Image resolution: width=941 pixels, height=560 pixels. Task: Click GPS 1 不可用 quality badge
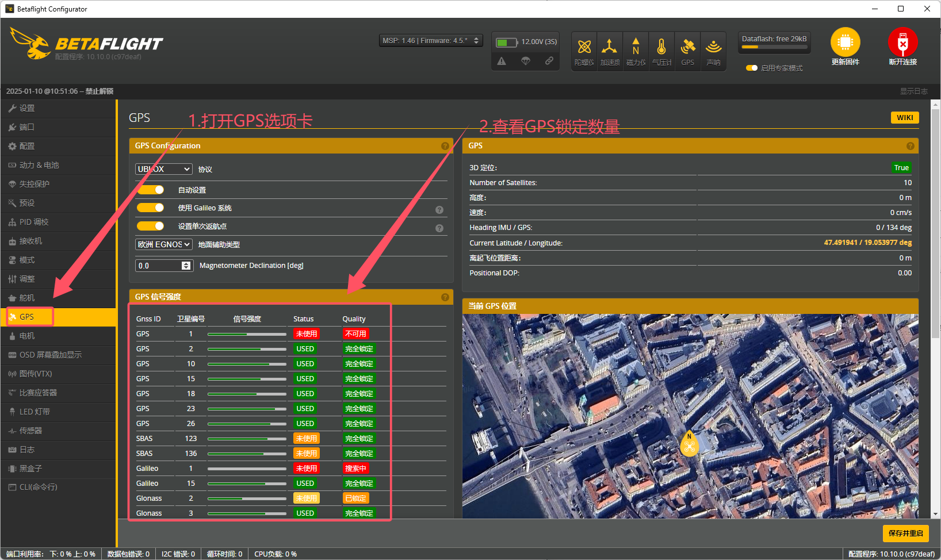355,334
